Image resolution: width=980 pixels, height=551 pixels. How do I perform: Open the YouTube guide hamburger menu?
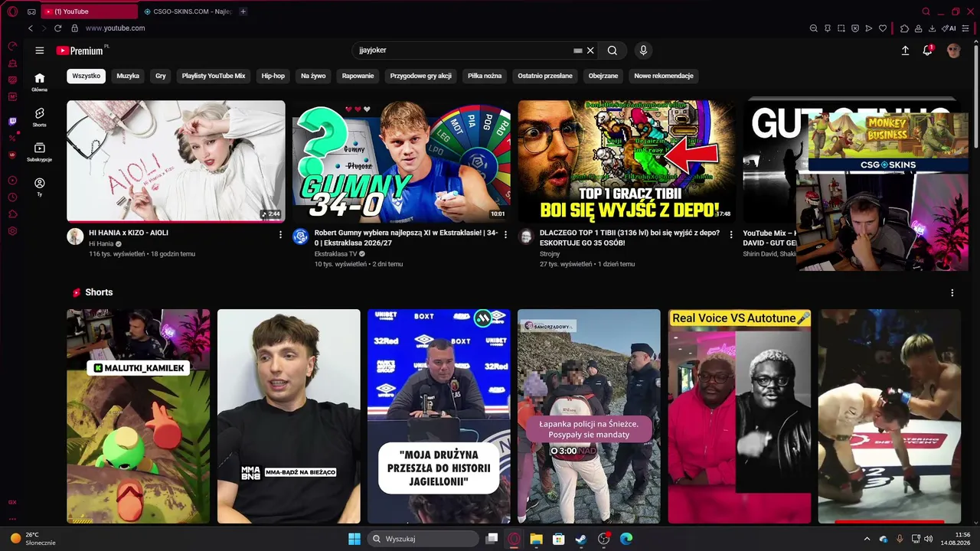tap(40, 51)
